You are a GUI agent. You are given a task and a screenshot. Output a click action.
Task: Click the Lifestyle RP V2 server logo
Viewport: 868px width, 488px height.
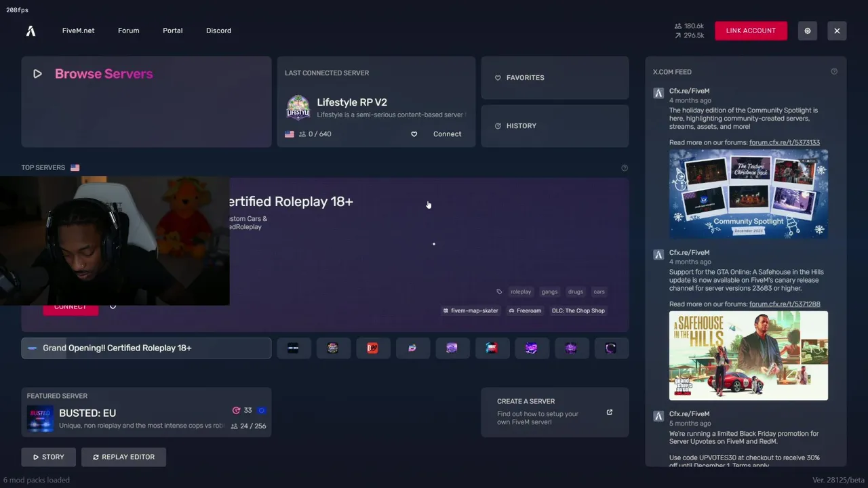pos(298,107)
